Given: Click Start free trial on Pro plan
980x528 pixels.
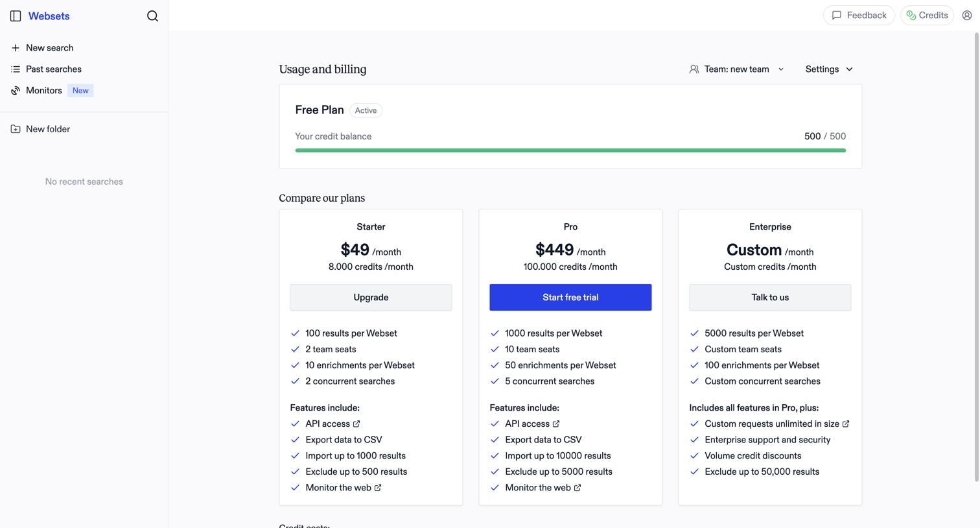Looking at the screenshot, I should 570,297.
